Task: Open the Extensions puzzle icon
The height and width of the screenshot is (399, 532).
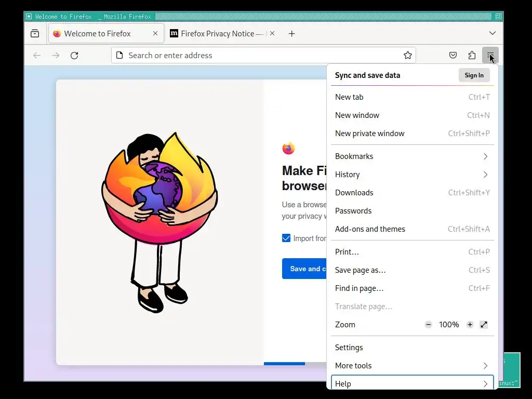Action: tap(472, 55)
